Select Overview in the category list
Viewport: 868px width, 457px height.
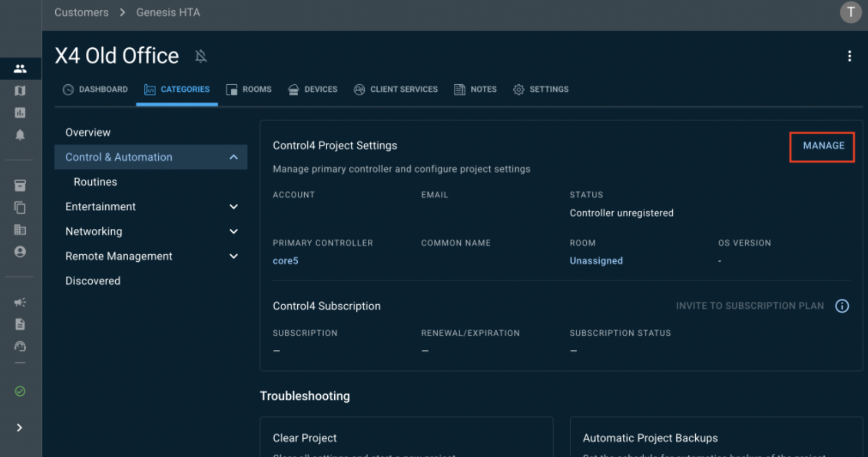(x=88, y=132)
